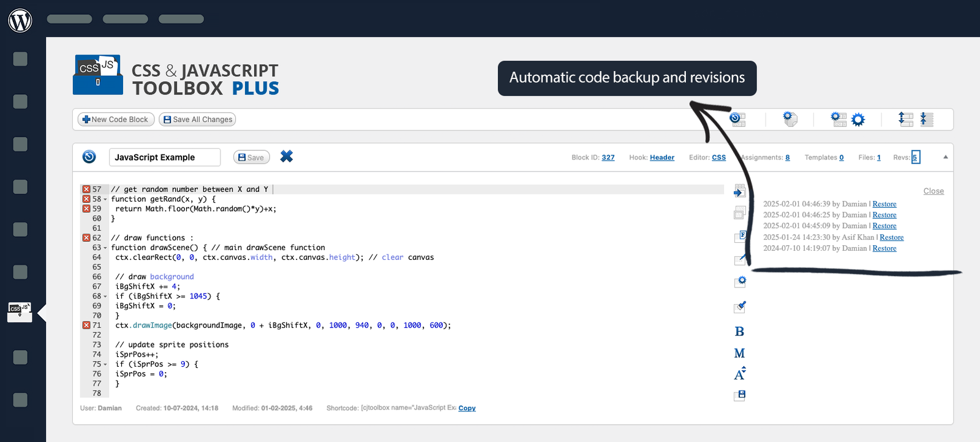Open the Hook Header link
Image resolution: width=980 pixels, height=442 pixels.
662,158
